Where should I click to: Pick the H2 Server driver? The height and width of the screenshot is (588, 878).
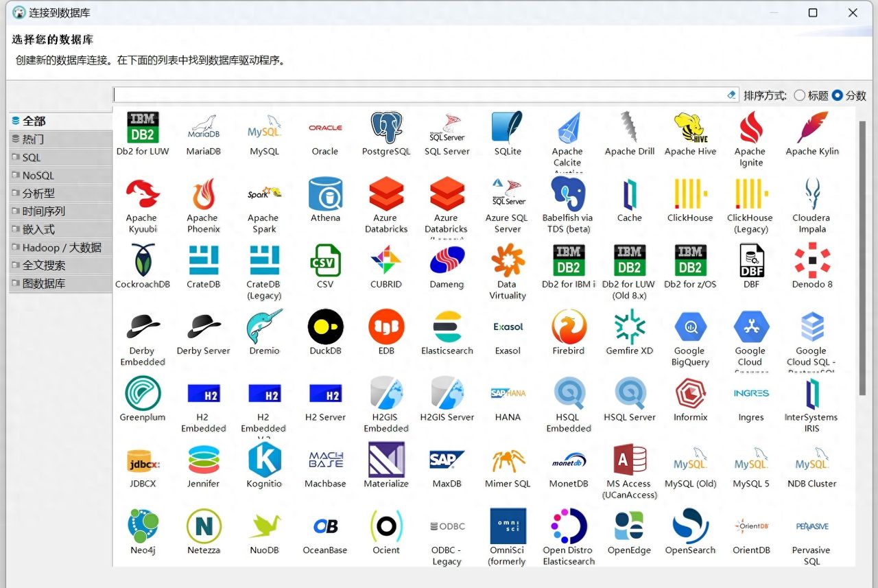325,394
